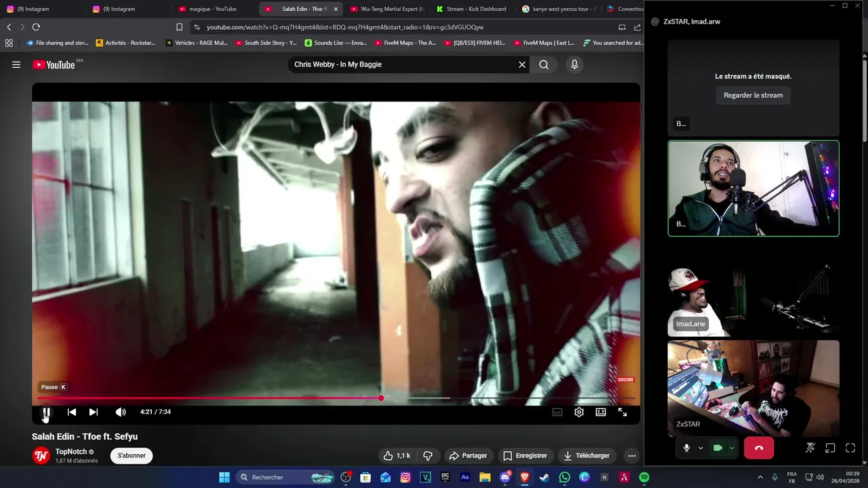
Task: Click the Partager button
Action: coord(468,455)
